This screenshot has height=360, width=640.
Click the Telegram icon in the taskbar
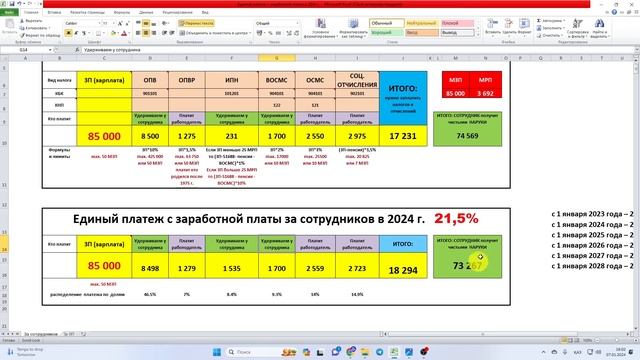[x=380, y=352]
